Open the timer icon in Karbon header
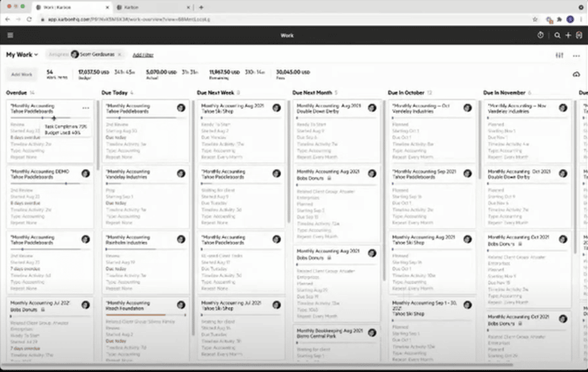The image size is (588, 372). click(x=540, y=35)
